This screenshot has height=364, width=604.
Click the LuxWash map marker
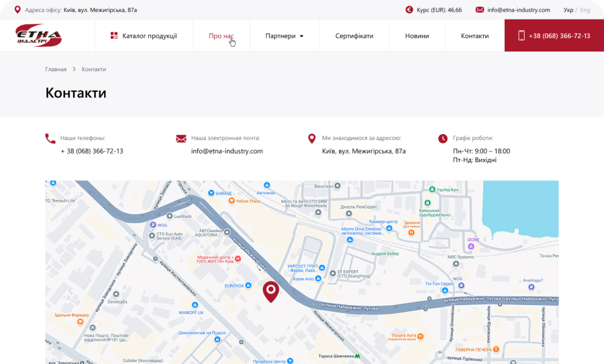click(x=170, y=217)
